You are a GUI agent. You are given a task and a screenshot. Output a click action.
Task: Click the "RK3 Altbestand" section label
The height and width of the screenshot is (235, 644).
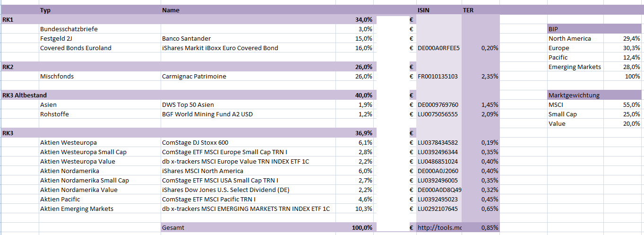point(25,95)
